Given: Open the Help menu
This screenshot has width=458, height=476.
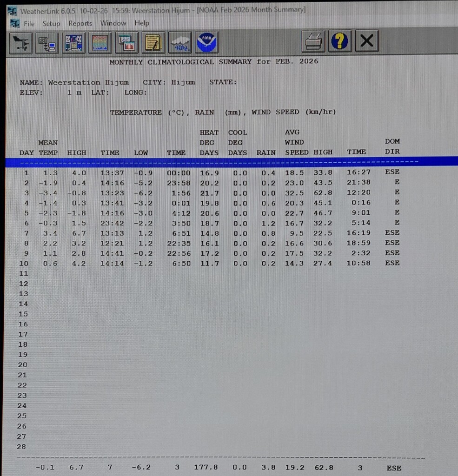Looking at the screenshot, I should click(x=141, y=23).
